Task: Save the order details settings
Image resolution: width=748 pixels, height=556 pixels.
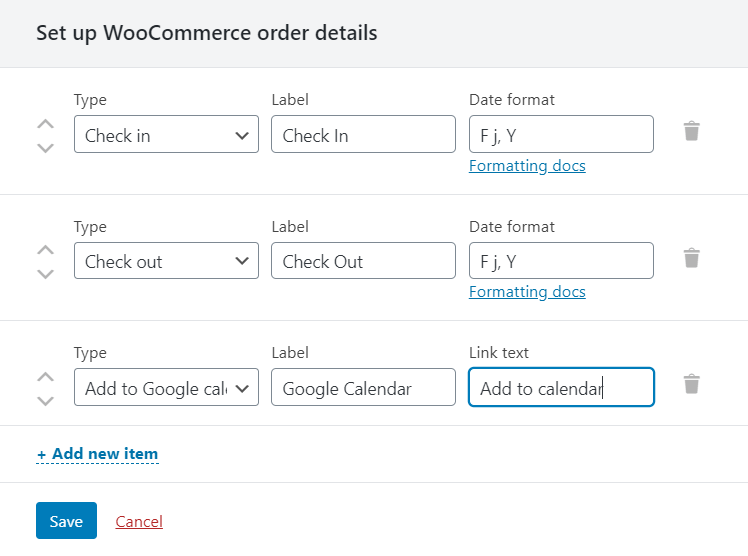Action: coord(66,520)
